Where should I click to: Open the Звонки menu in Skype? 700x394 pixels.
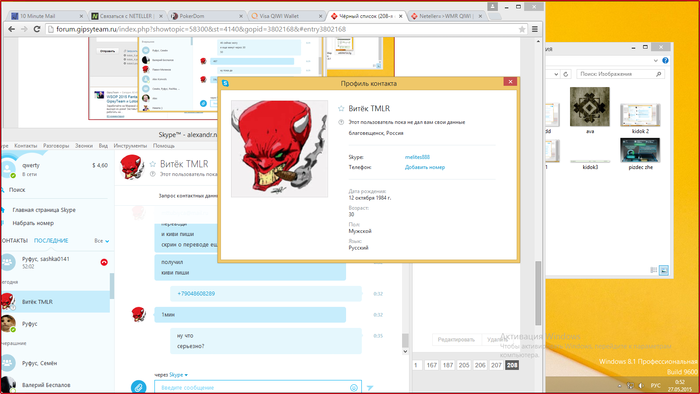click(x=83, y=146)
